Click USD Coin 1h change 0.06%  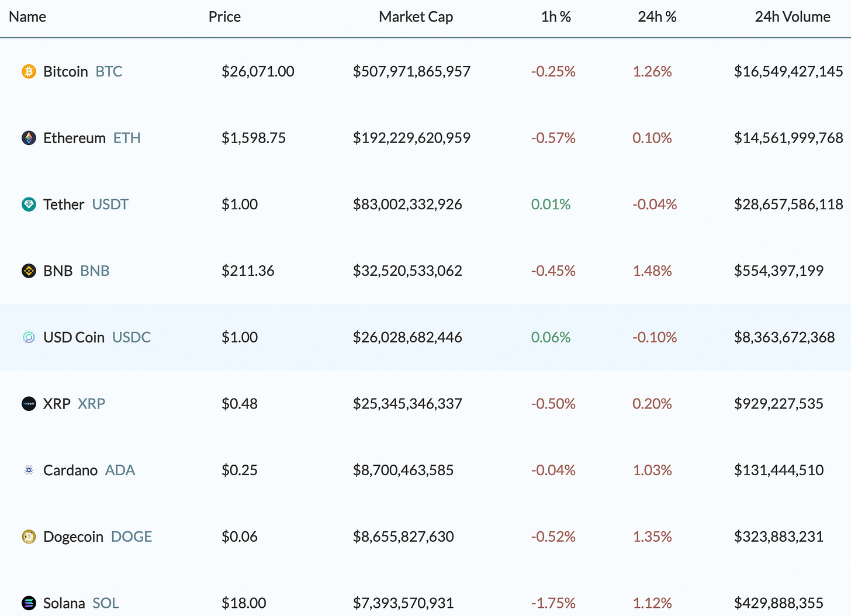pos(551,337)
